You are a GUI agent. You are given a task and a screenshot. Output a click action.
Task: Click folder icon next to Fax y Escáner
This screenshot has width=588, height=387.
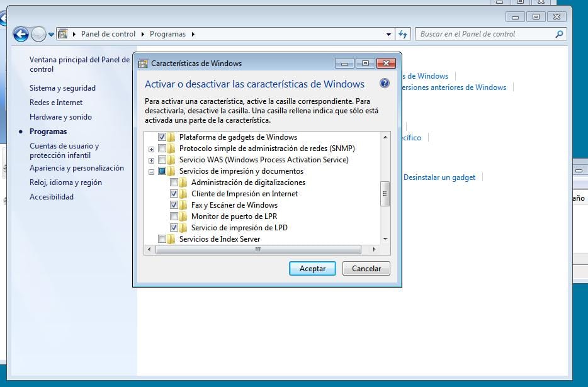[x=183, y=205]
